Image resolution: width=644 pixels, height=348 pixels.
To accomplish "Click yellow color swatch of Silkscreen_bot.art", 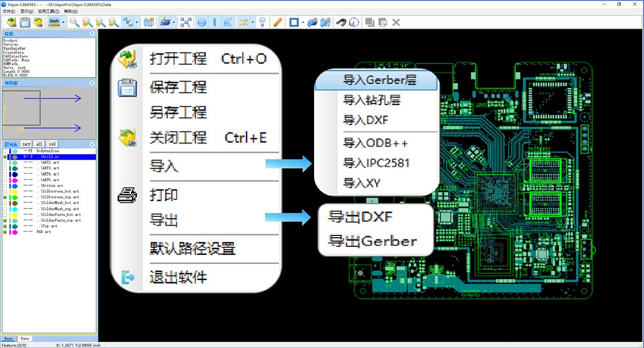I will coord(15,191).
